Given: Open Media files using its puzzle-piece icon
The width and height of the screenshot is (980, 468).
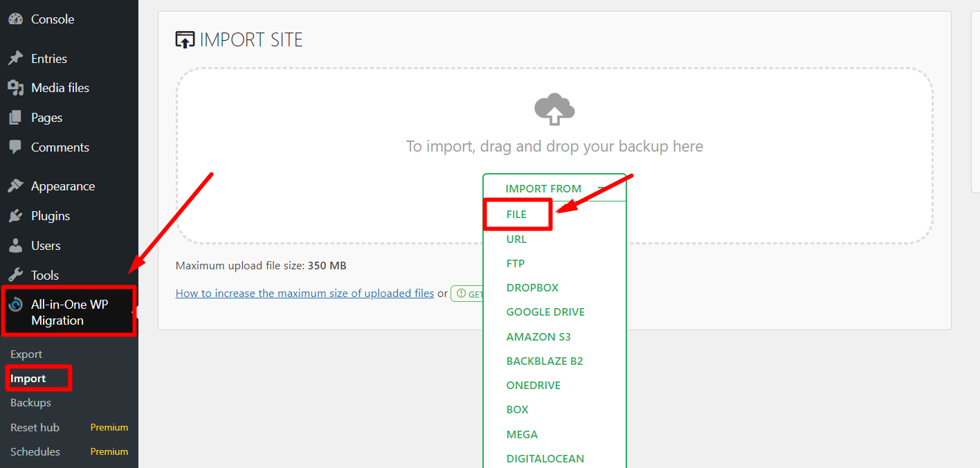Looking at the screenshot, I should coord(15,87).
